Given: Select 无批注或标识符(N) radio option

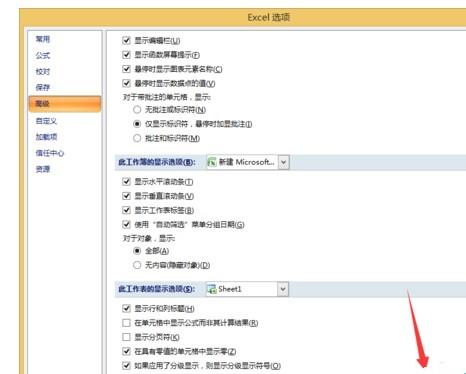Looking at the screenshot, I should pyautogui.click(x=137, y=110).
